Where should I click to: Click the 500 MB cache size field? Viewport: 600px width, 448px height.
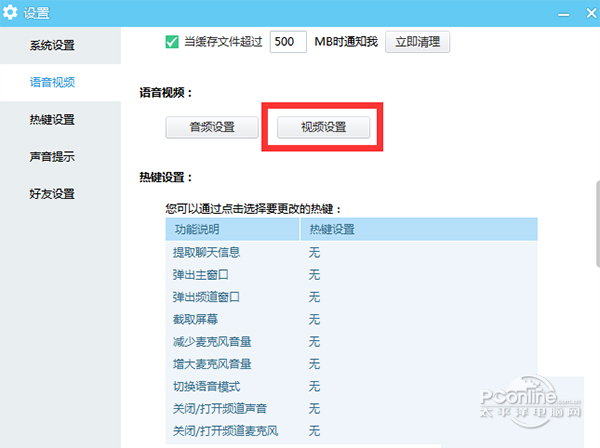coord(288,42)
